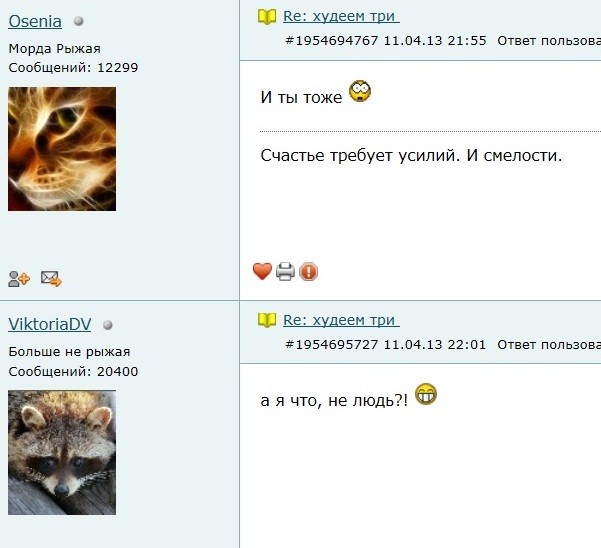Open Osenia's user profile link
The height and width of the screenshot is (548, 601).
[35, 21]
